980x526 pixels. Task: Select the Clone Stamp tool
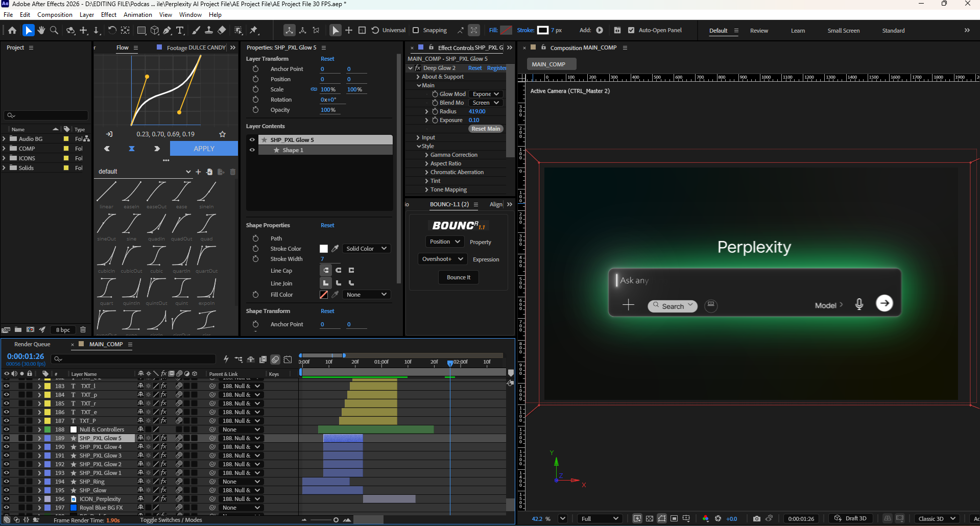pyautogui.click(x=209, y=31)
